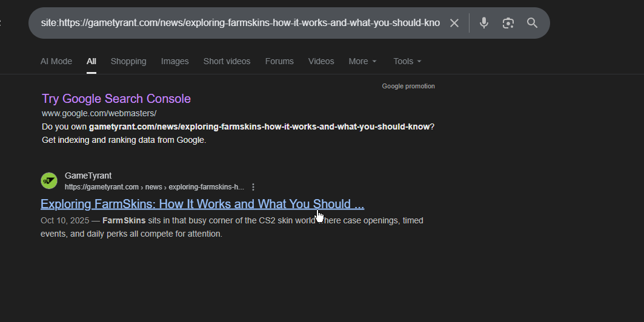Click www.google.com/webmasters/ URL text
This screenshot has height=322, width=644.
(x=99, y=113)
